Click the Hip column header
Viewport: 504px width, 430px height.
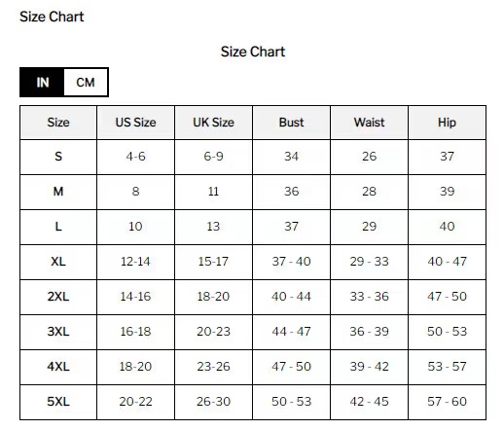447,123
